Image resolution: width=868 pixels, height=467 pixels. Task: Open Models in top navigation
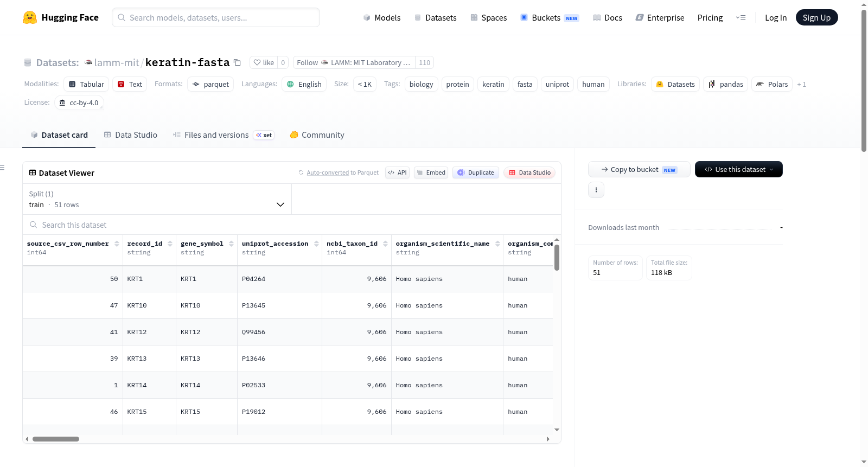(381, 17)
